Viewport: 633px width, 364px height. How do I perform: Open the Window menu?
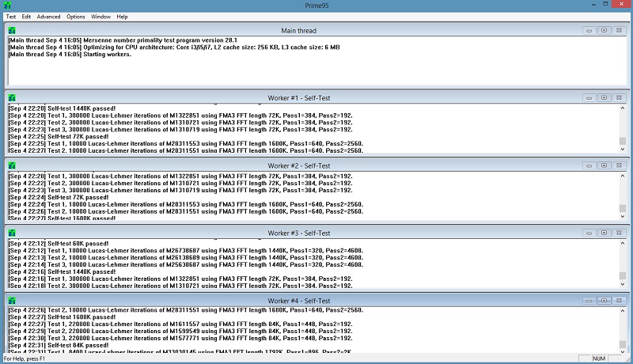100,17
